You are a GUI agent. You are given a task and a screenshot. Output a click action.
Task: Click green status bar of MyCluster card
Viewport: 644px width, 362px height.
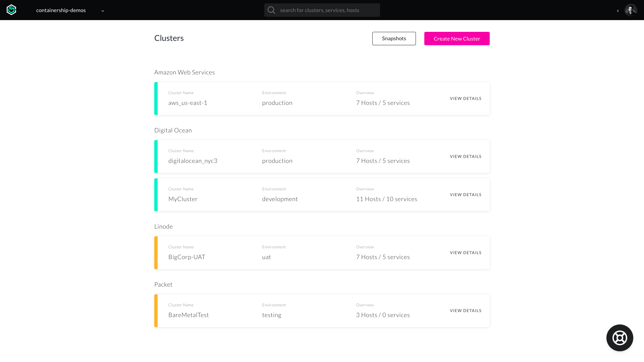(156, 195)
